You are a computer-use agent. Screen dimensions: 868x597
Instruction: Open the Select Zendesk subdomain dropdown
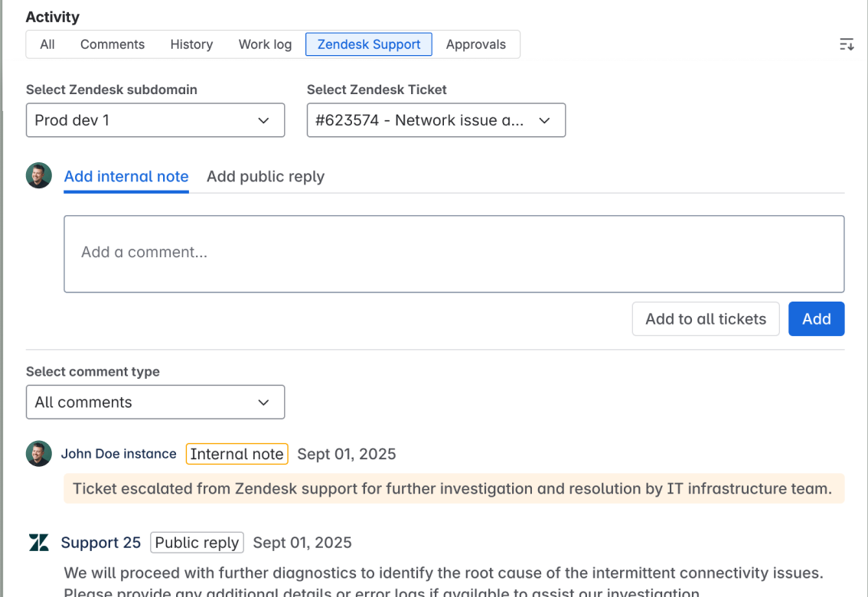tap(155, 120)
